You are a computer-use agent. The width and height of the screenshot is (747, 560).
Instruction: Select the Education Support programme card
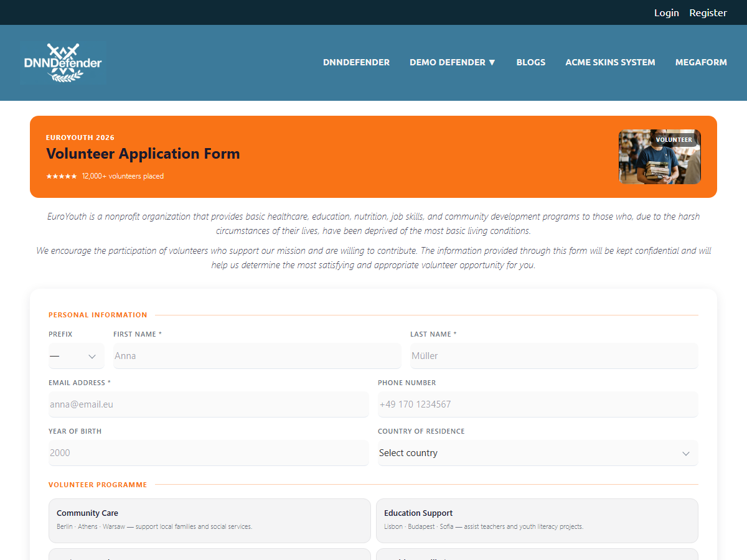click(x=537, y=521)
